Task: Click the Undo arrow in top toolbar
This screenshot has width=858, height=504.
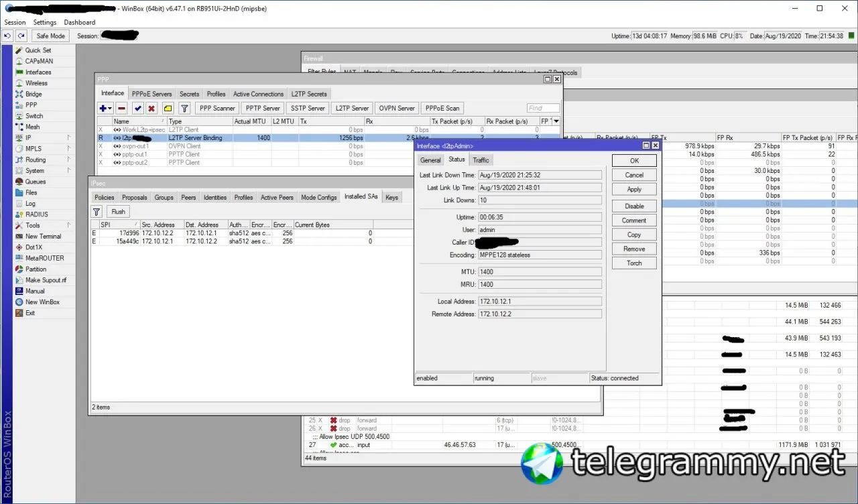Action: click(x=8, y=36)
